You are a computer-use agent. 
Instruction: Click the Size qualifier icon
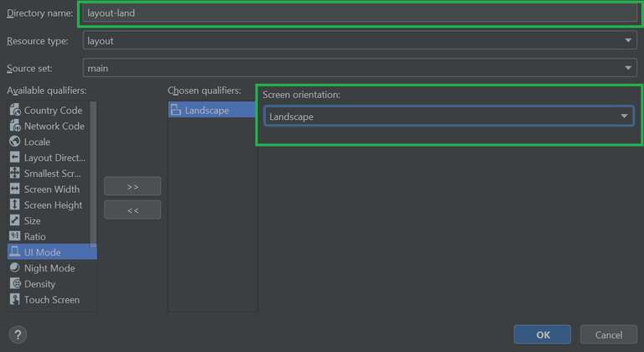15,220
